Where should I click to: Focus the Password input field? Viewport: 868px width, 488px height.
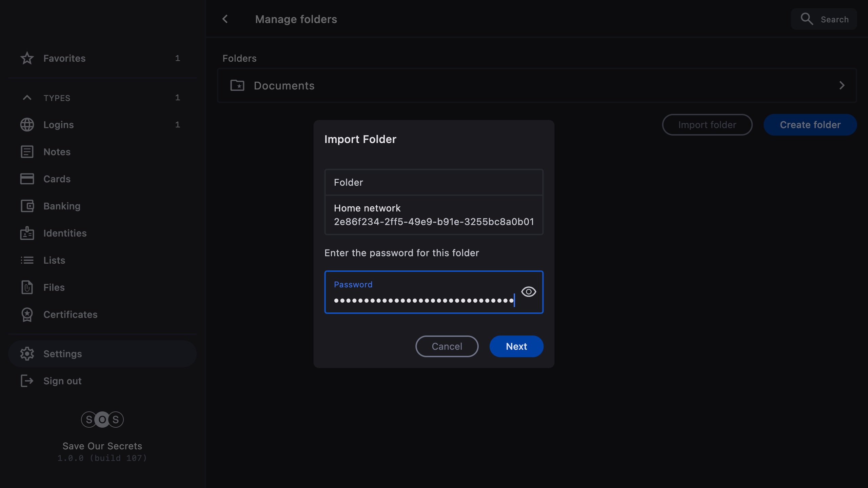pyautogui.click(x=423, y=300)
